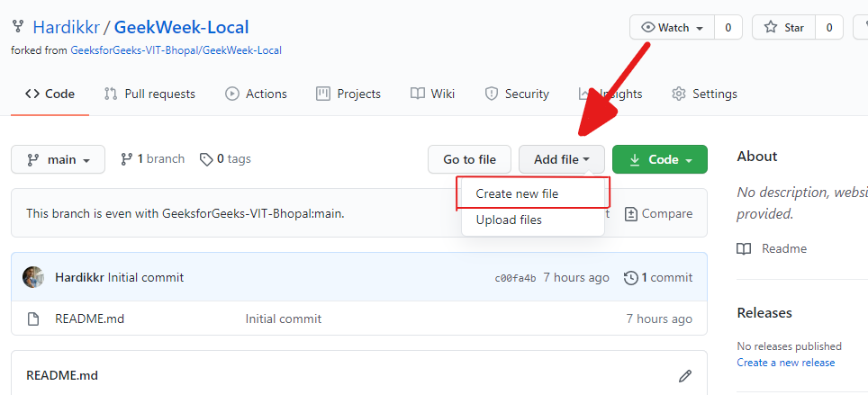
Task: Click the Releases heading
Action: pos(764,312)
